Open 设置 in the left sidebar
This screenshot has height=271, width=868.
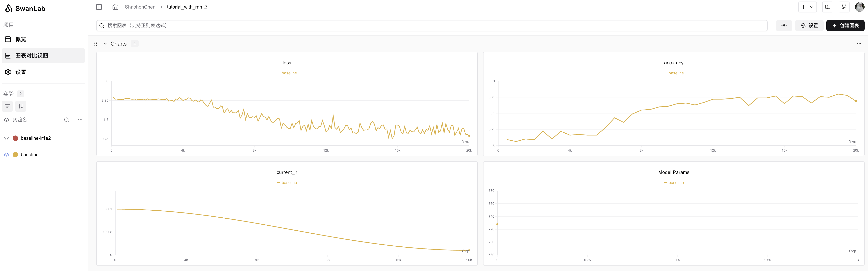[20, 72]
